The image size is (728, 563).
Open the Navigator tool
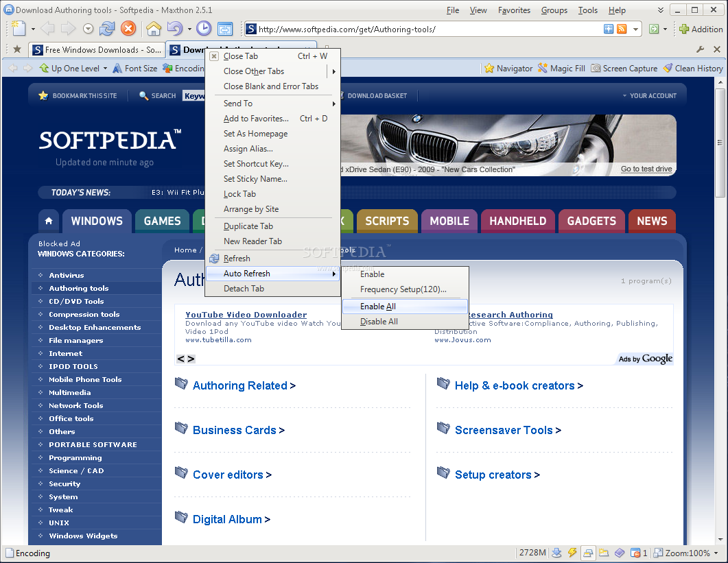508,68
